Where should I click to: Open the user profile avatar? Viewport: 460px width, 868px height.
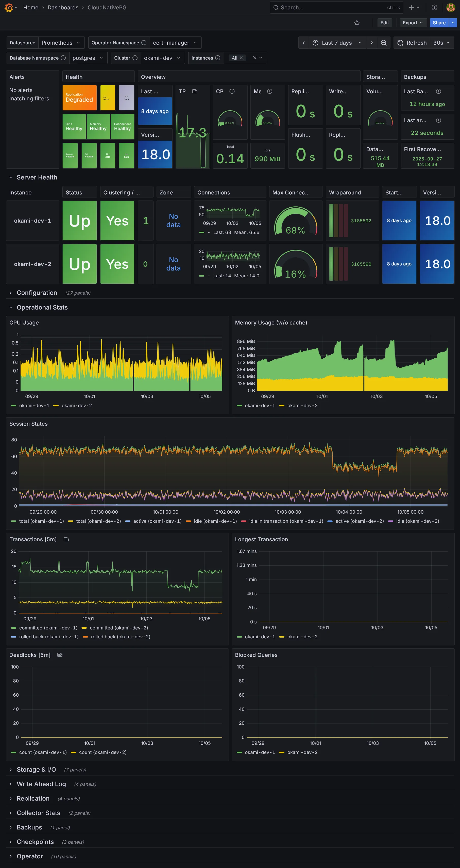(x=451, y=7)
